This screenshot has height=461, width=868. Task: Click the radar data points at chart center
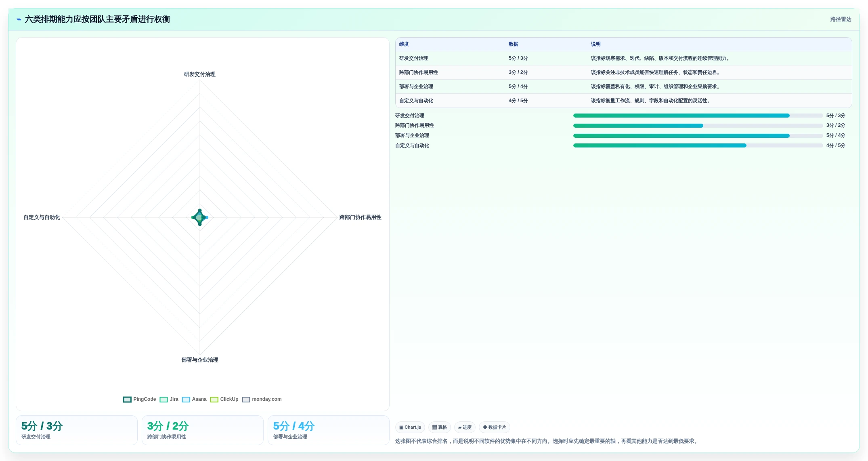coord(200,217)
